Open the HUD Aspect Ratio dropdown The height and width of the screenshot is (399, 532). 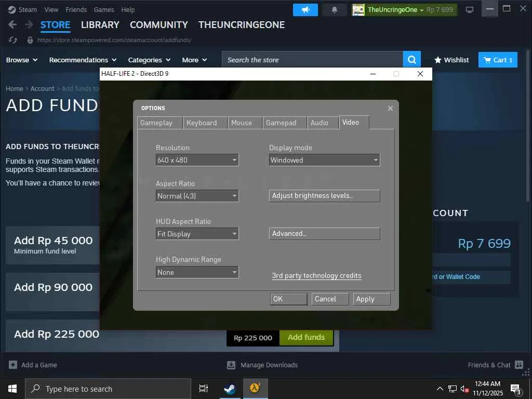197,234
